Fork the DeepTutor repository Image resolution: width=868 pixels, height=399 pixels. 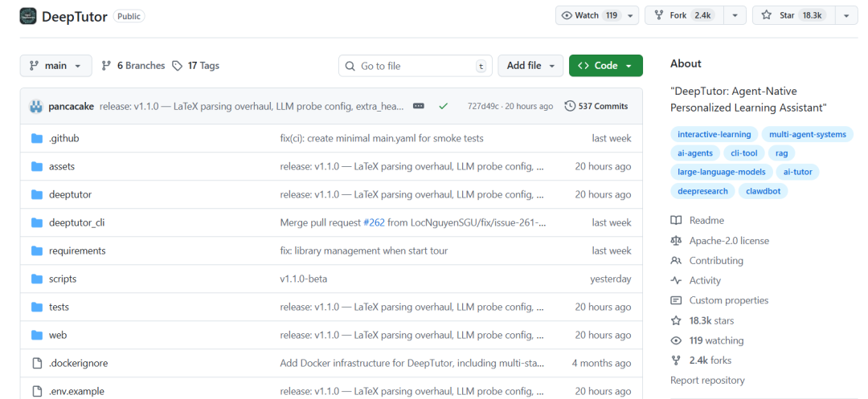tap(684, 15)
